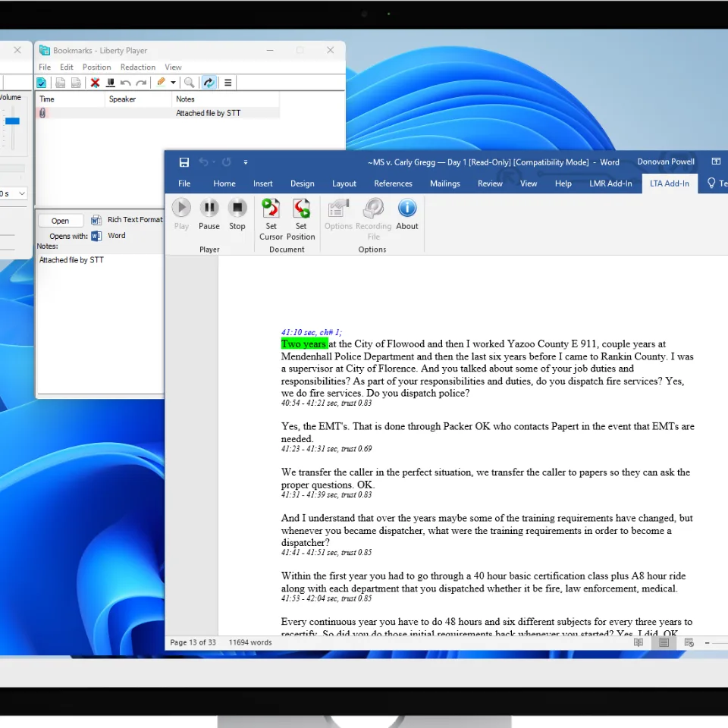Click the Open button for attached file
This screenshot has height=728, width=728.
coord(61,221)
